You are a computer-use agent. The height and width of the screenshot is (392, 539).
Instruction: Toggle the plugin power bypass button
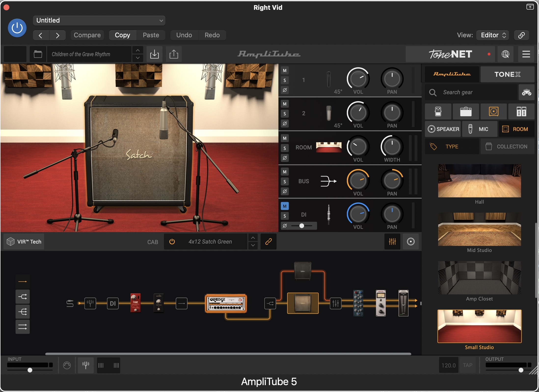point(17,28)
